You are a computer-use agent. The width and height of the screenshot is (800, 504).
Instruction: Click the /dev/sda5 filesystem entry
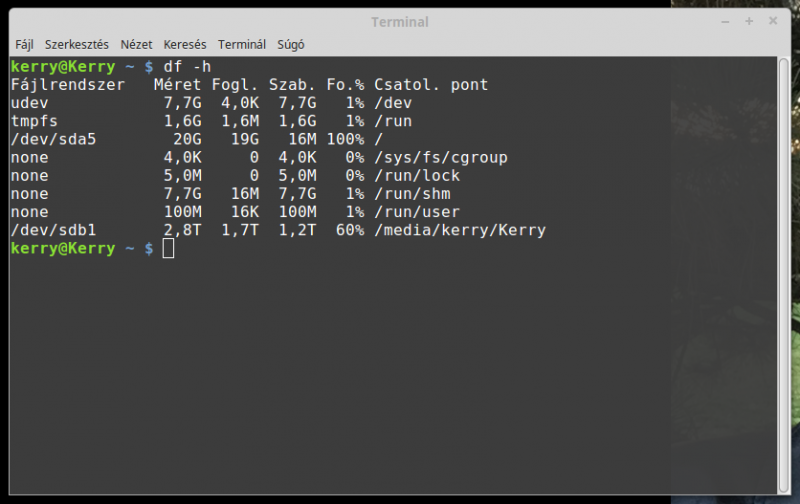(53, 139)
